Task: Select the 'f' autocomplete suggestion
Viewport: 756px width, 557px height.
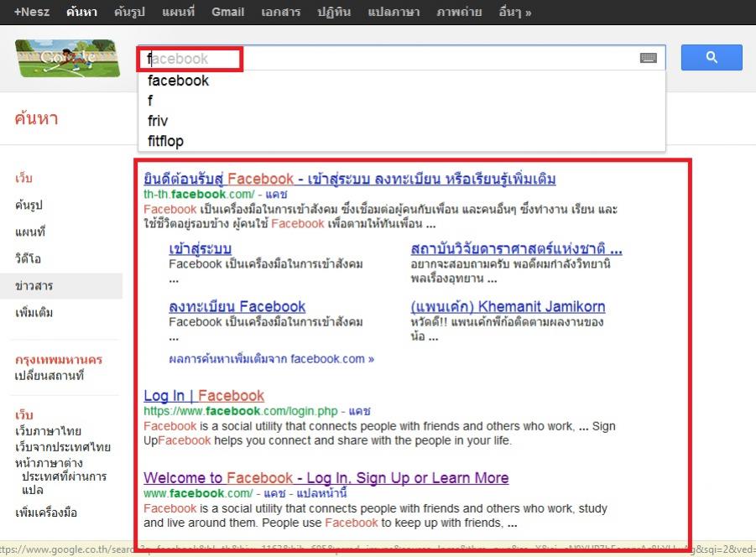Action: [x=401, y=101]
